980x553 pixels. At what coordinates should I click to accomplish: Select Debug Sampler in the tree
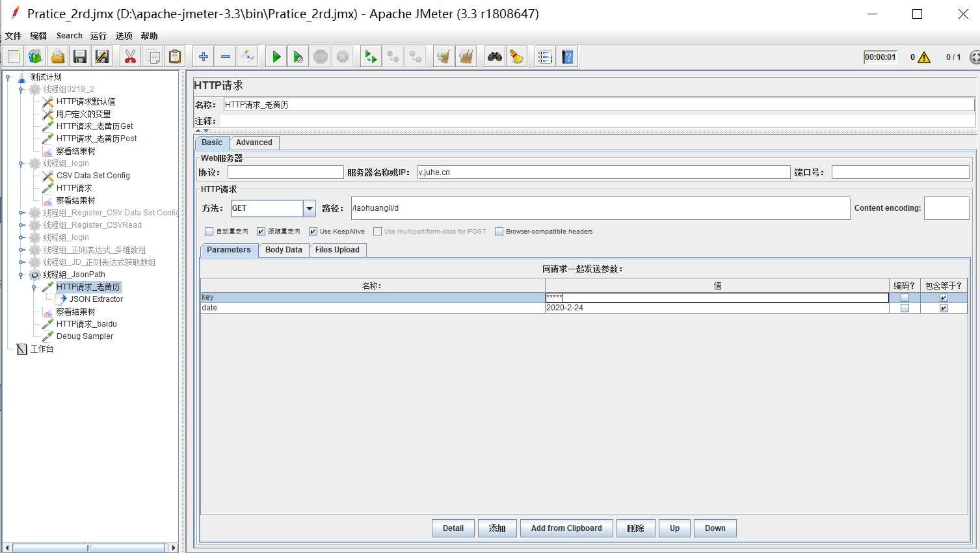pos(85,336)
